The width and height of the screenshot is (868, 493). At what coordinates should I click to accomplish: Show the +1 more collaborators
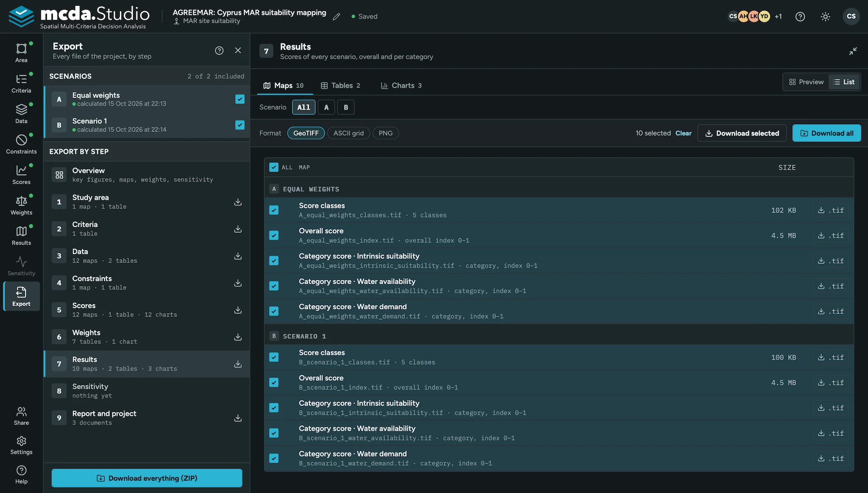coord(778,17)
